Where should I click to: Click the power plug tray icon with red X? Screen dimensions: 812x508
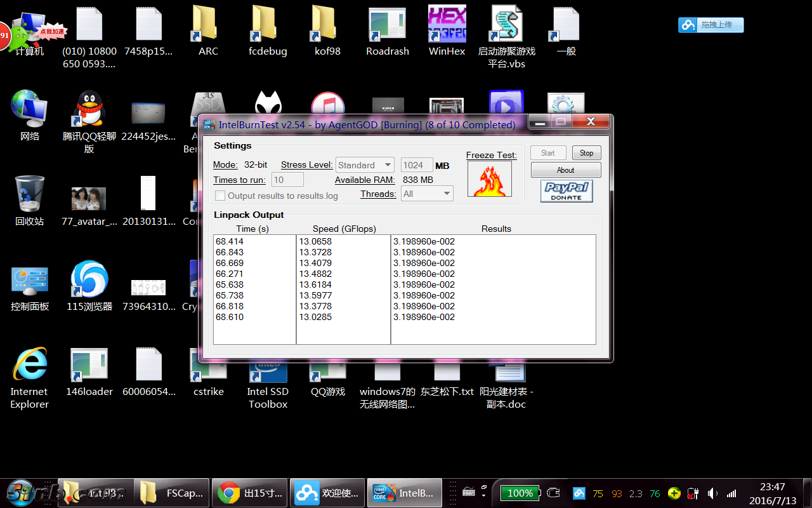[x=693, y=493]
